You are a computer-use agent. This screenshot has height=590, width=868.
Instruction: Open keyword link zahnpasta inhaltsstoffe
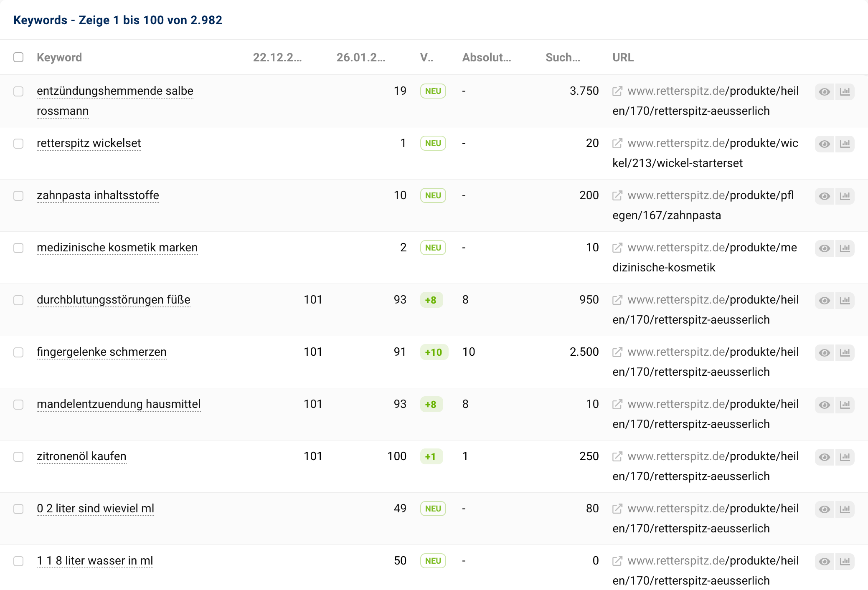[98, 195]
